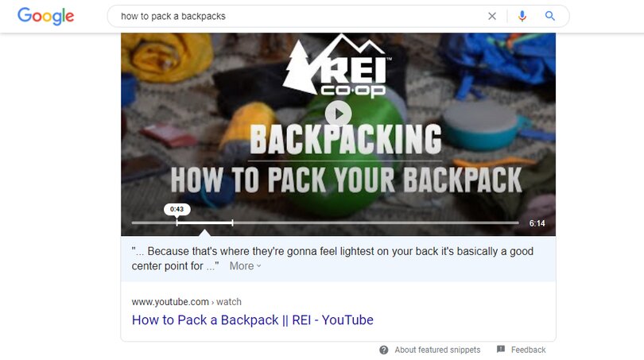This screenshot has height=360, width=644.
Task: Click the search box text field
Action: [x=300, y=16]
